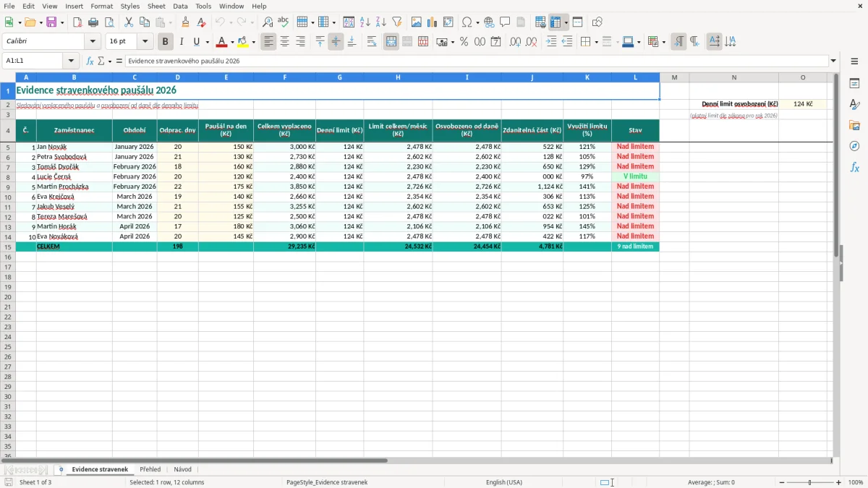Open the font name dropdown
Image resolution: width=868 pixels, height=488 pixels.
pos(93,42)
